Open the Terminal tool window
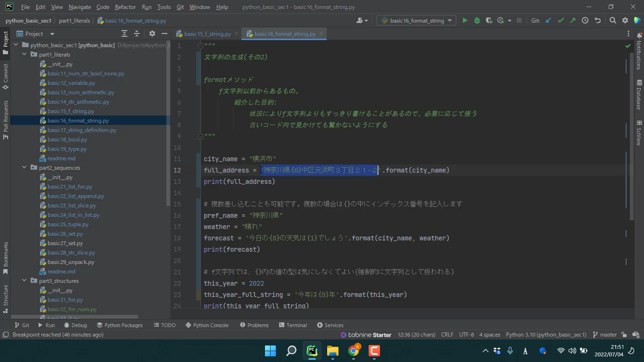 (x=293, y=325)
